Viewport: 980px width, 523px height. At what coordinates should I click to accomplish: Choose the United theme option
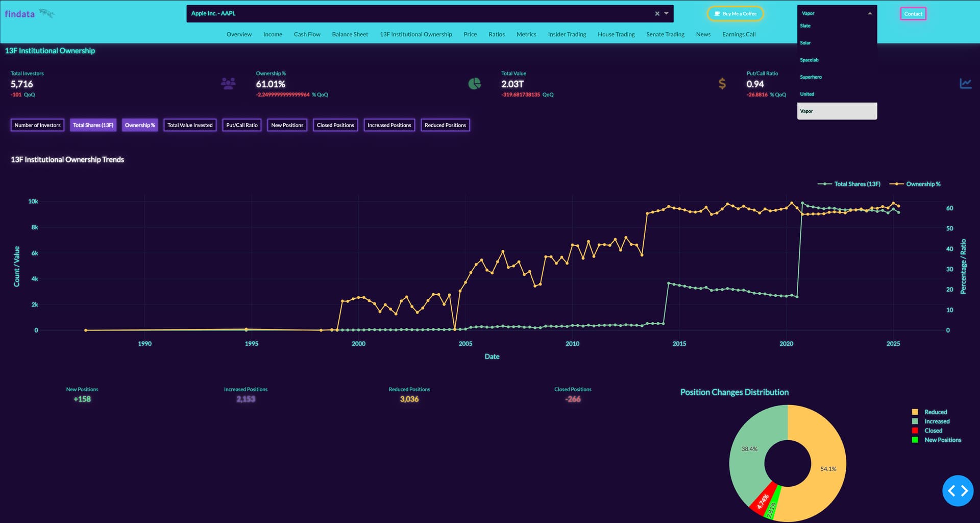(x=837, y=94)
